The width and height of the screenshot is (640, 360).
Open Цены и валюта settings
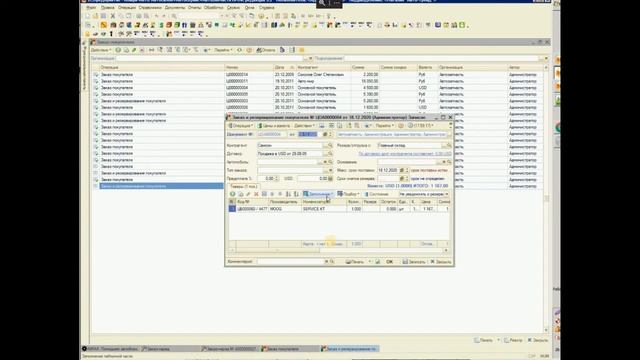(273, 126)
